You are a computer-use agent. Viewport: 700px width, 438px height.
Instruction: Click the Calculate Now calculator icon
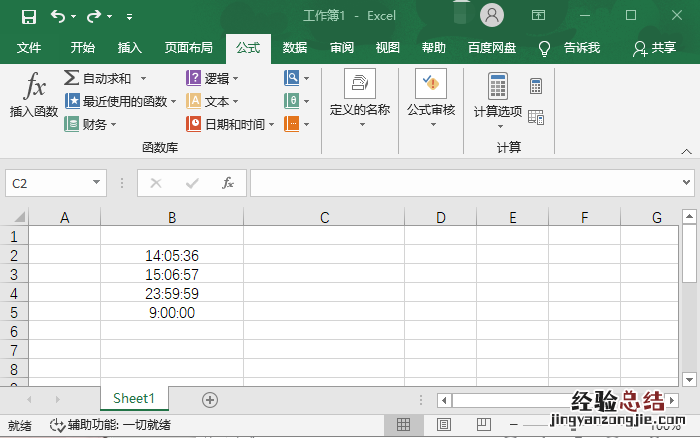pos(536,86)
